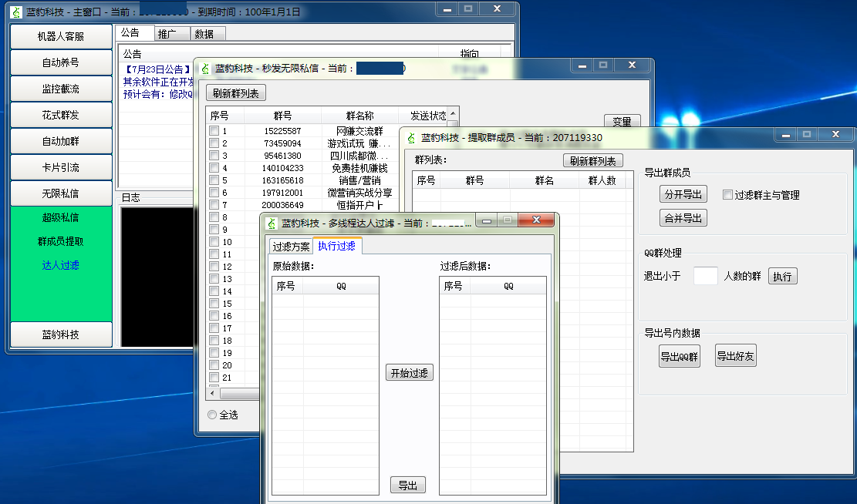Open 卡片引流 in the main sidebar
The image size is (857, 504).
click(61, 167)
